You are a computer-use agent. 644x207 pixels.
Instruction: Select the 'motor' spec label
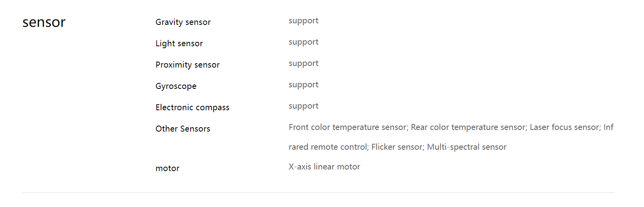click(167, 168)
